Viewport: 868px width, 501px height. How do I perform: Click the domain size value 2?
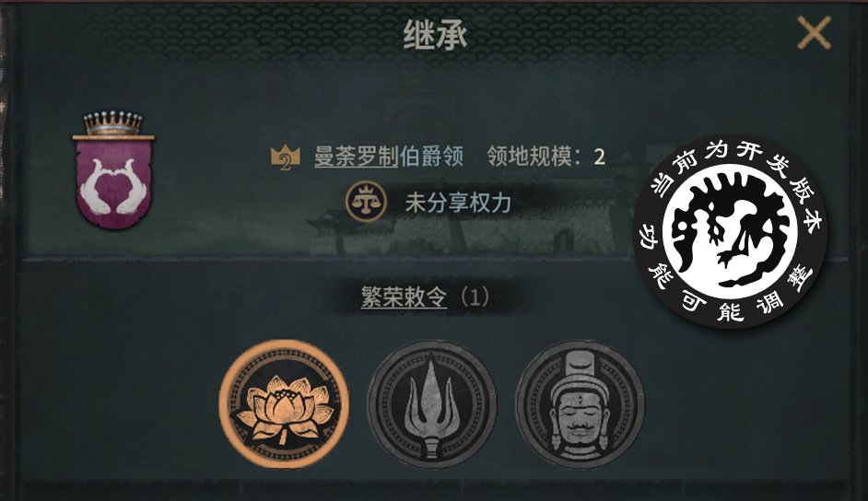click(x=599, y=157)
